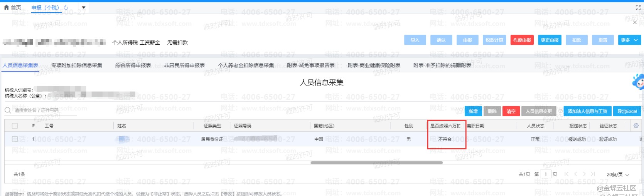The image size is (644, 196).
Task: Check the checkbox for row 1
Action: pyautogui.click(x=15, y=139)
